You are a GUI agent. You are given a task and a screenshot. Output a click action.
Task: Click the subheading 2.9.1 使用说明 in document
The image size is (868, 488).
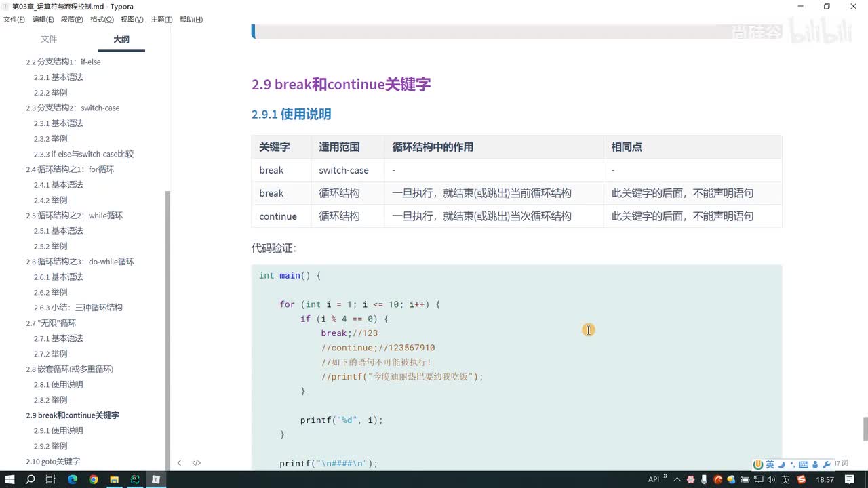click(x=292, y=115)
